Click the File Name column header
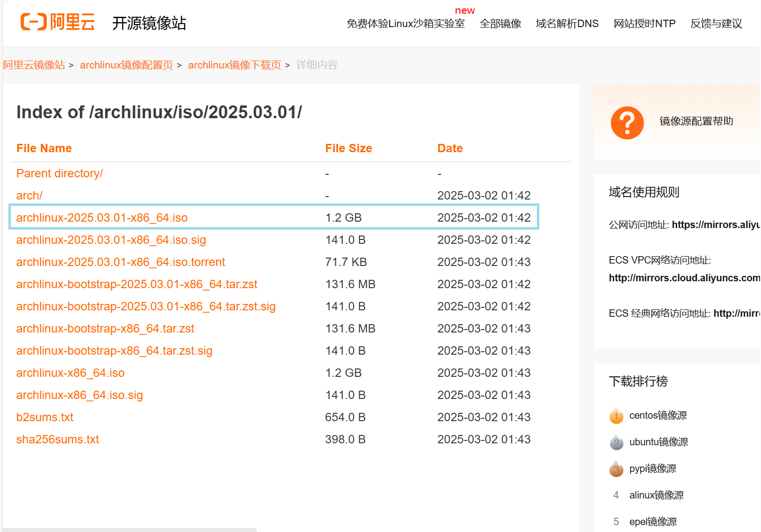The height and width of the screenshot is (532, 761). point(44,148)
